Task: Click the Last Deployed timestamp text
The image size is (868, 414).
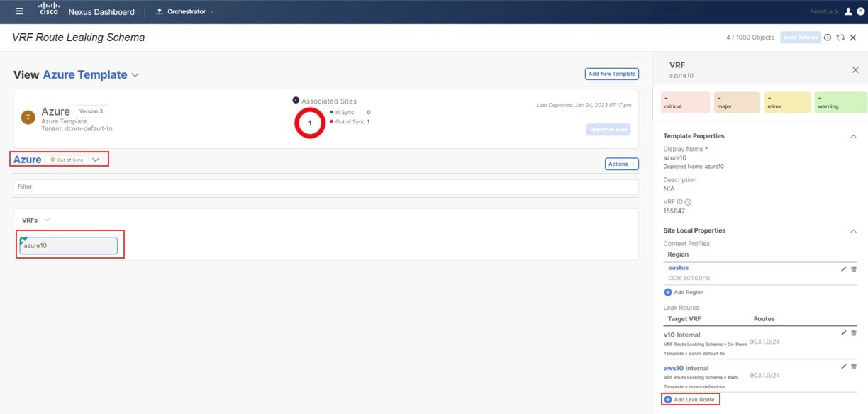Action: 584,105
